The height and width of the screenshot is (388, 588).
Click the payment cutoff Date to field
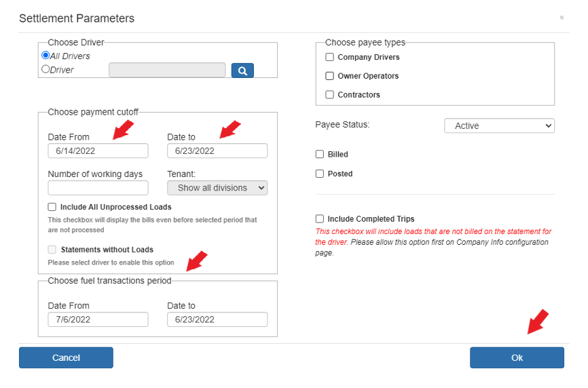[217, 151]
